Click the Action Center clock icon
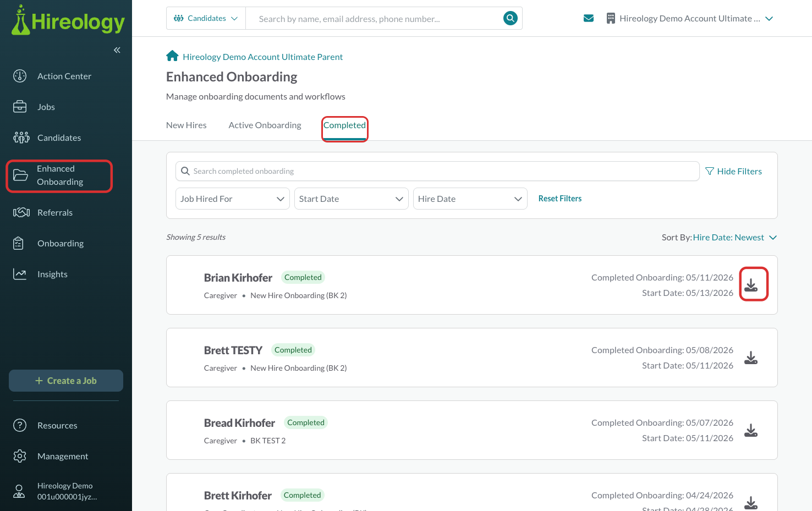Viewport: 812px width, 511px height. click(20, 76)
